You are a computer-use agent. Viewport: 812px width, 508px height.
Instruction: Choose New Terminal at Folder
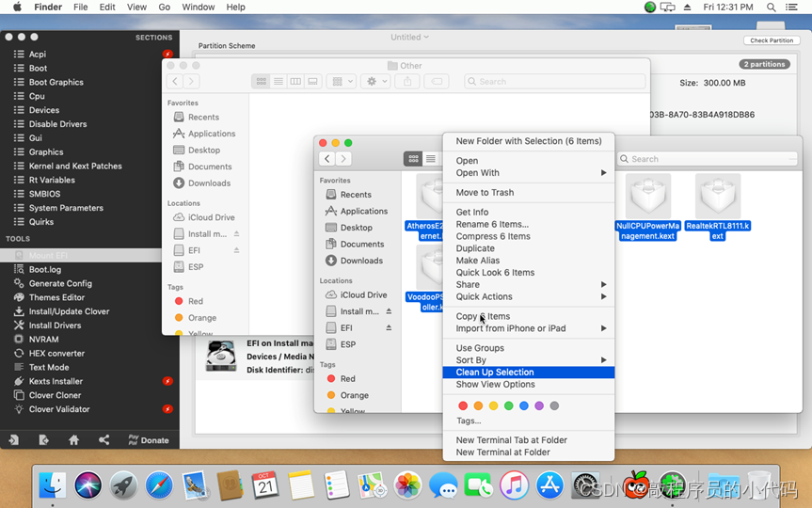coord(529,452)
